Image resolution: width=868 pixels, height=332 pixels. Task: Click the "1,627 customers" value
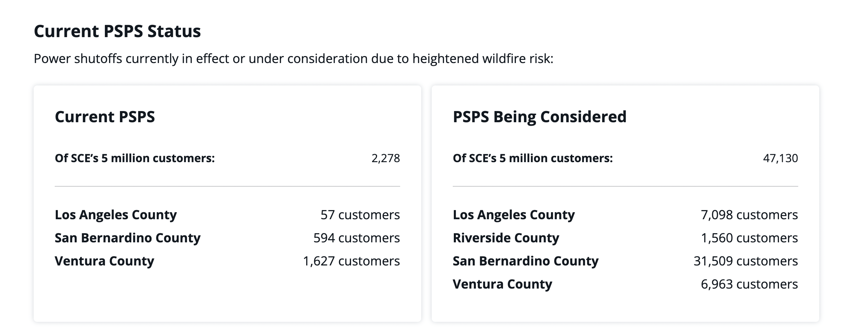351,261
